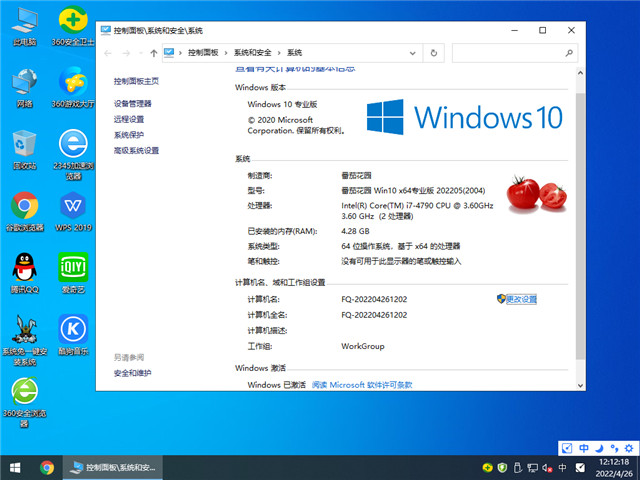Open 设备管理器 in the left sidebar

[x=133, y=103]
